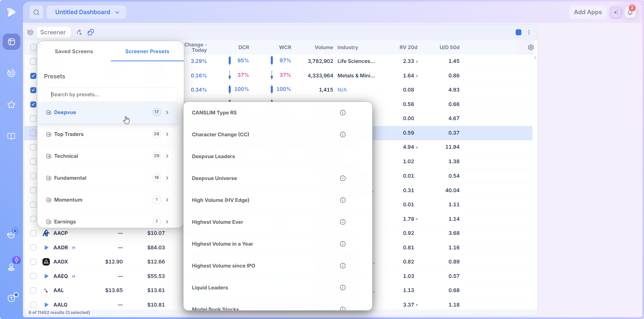Show info for CANSLIM Type RS preset
Screen dimensions: 644x319
[343, 113]
